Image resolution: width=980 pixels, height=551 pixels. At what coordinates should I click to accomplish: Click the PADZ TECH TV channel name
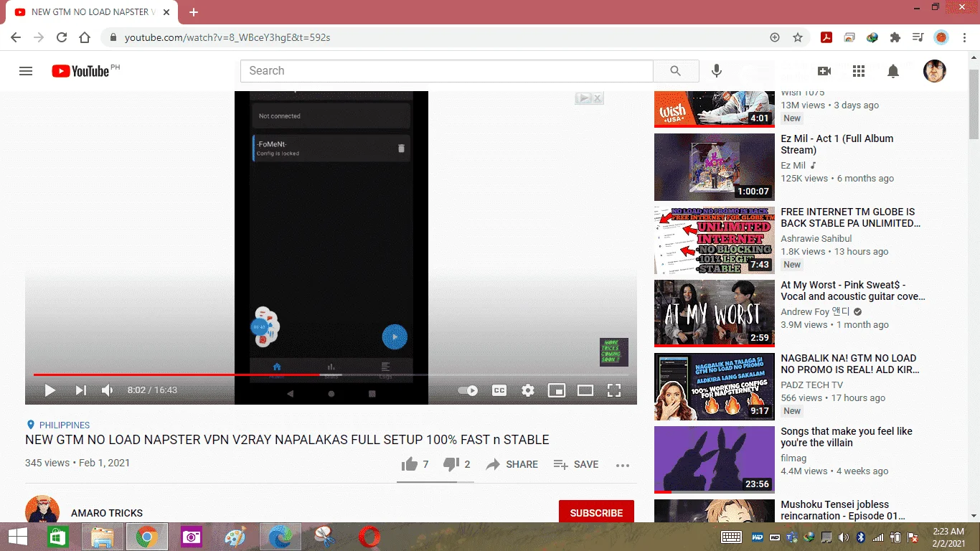click(812, 385)
